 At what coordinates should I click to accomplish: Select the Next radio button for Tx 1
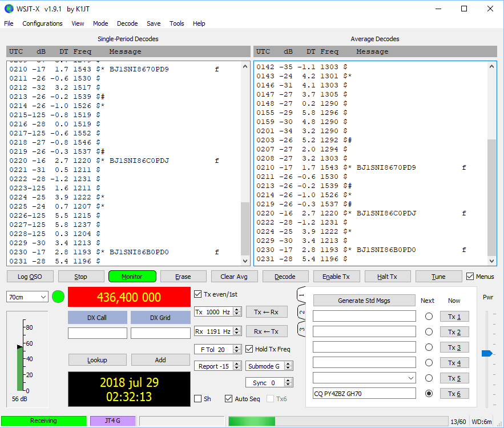point(429,317)
